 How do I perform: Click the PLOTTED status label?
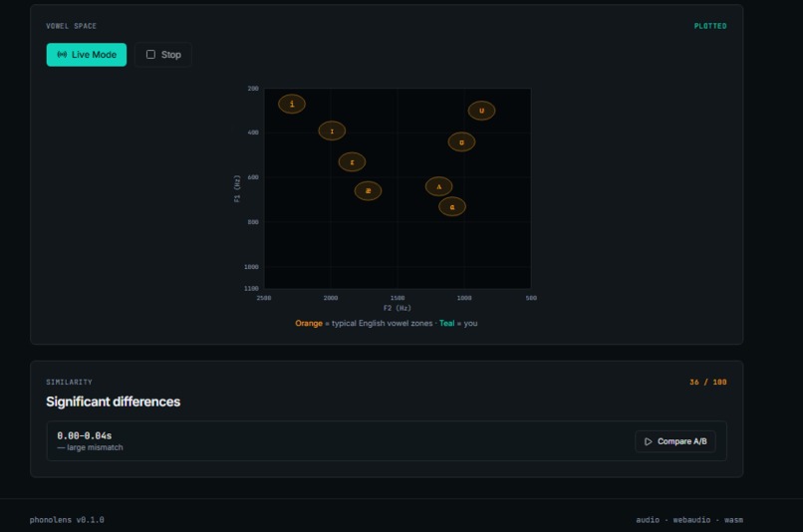710,26
